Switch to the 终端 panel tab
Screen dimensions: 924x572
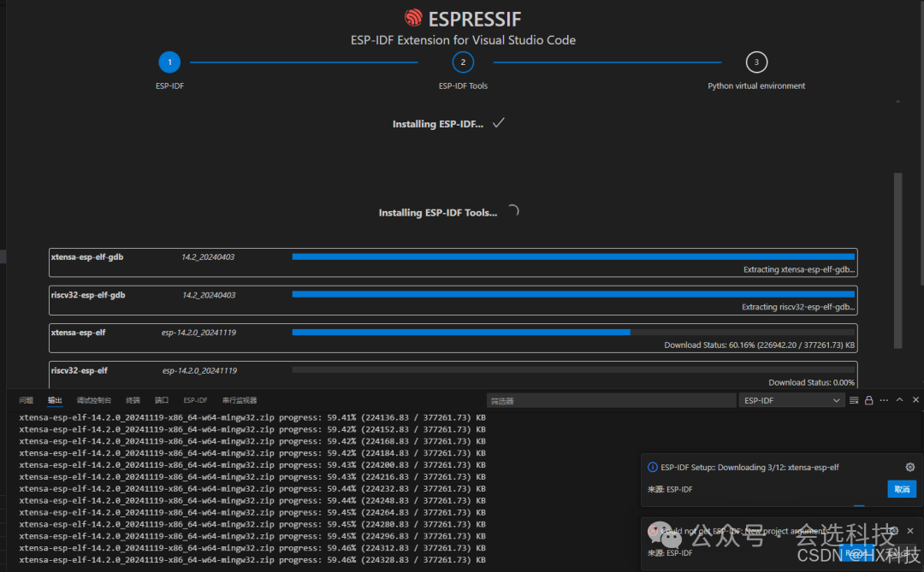133,401
